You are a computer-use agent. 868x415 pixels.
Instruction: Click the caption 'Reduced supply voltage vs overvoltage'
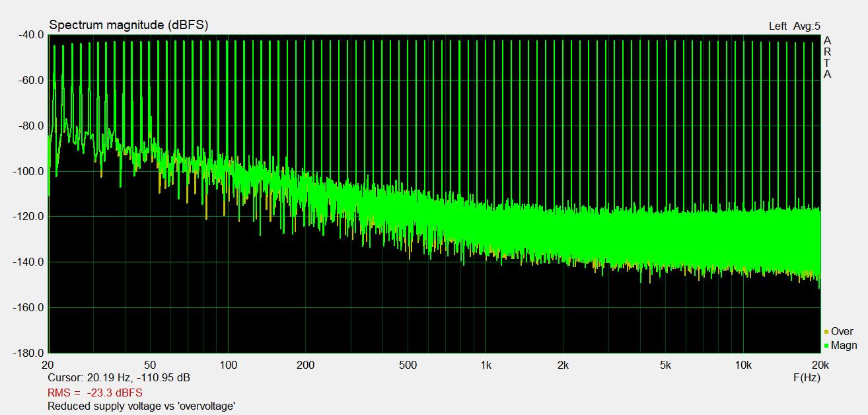coord(141,406)
